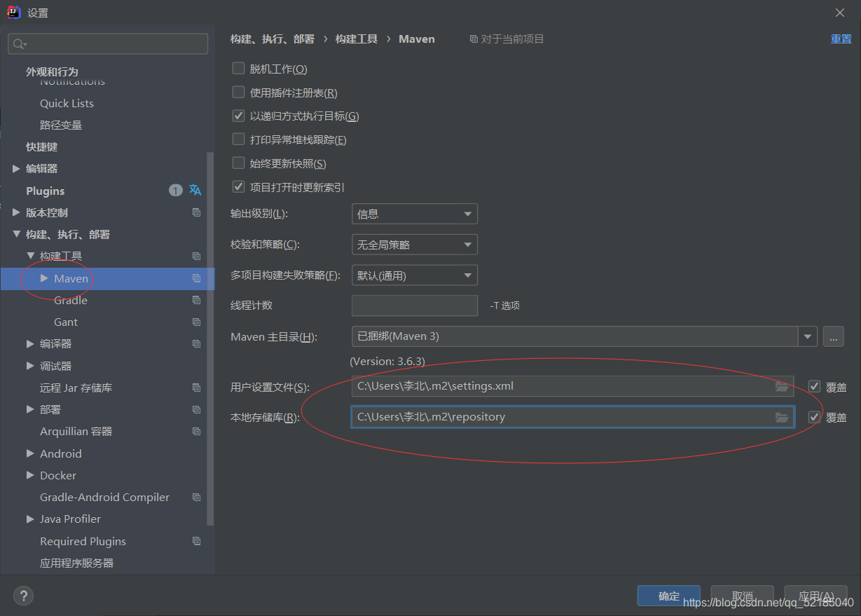Click project-level icon beside 编译器
The width and height of the screenshot is (861, 616).
pos(197,343)
